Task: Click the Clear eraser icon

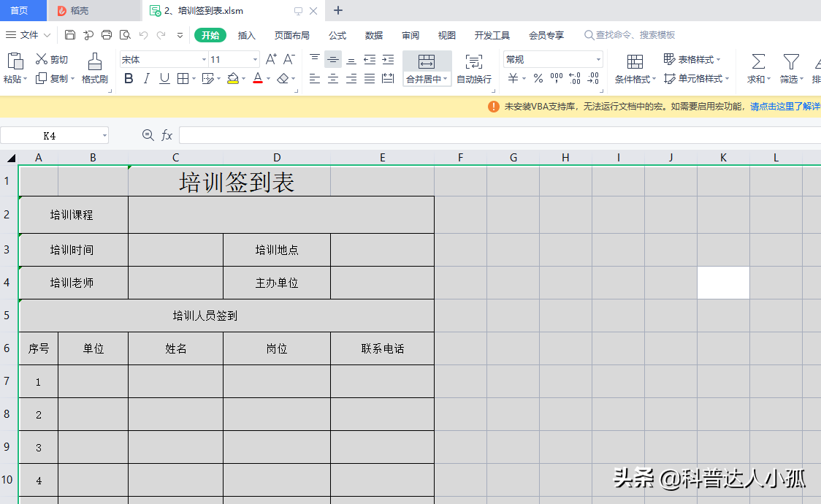Action: [x=283, y=78]
